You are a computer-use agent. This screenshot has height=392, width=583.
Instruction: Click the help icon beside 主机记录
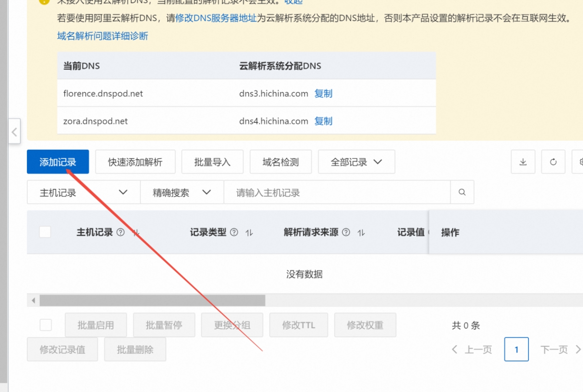point(121,232)
